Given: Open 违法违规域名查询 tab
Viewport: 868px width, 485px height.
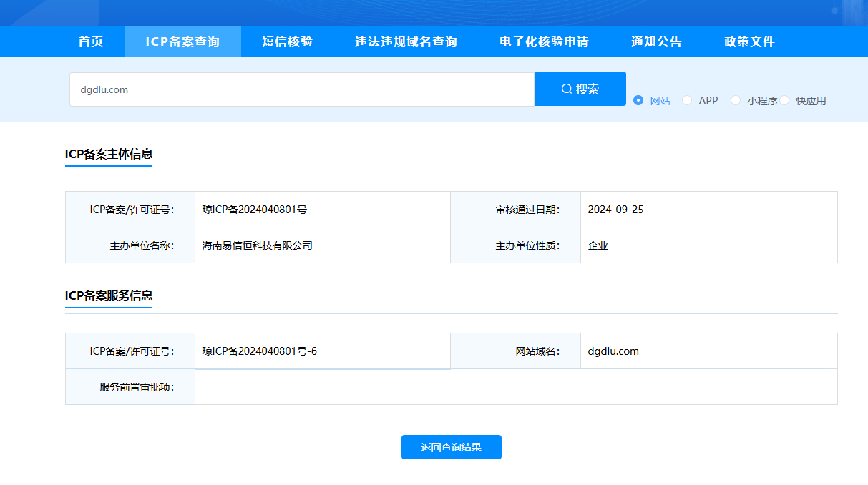Looking at the screenshot, I should pyautogui.click(x=406, y=41).
